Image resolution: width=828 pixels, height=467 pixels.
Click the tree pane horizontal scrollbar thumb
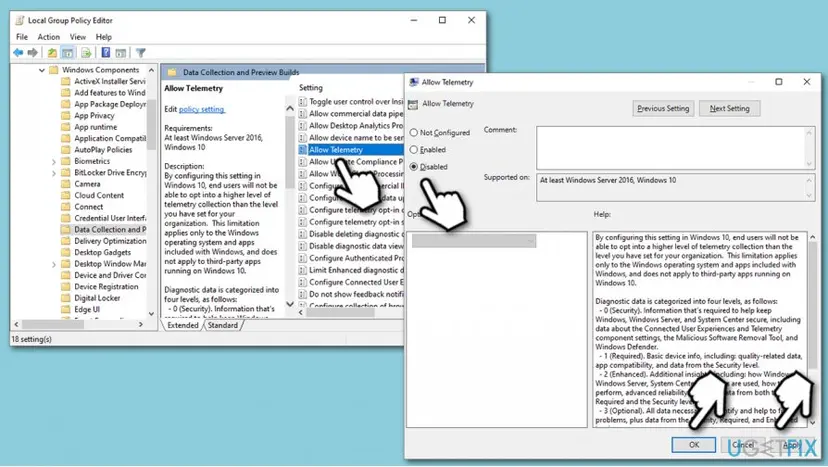tap(52, 324)
